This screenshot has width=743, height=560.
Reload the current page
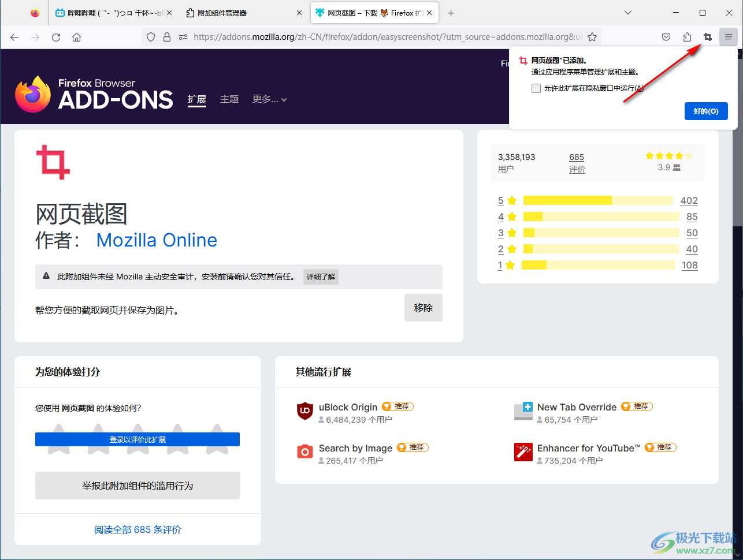coord(56,37)
